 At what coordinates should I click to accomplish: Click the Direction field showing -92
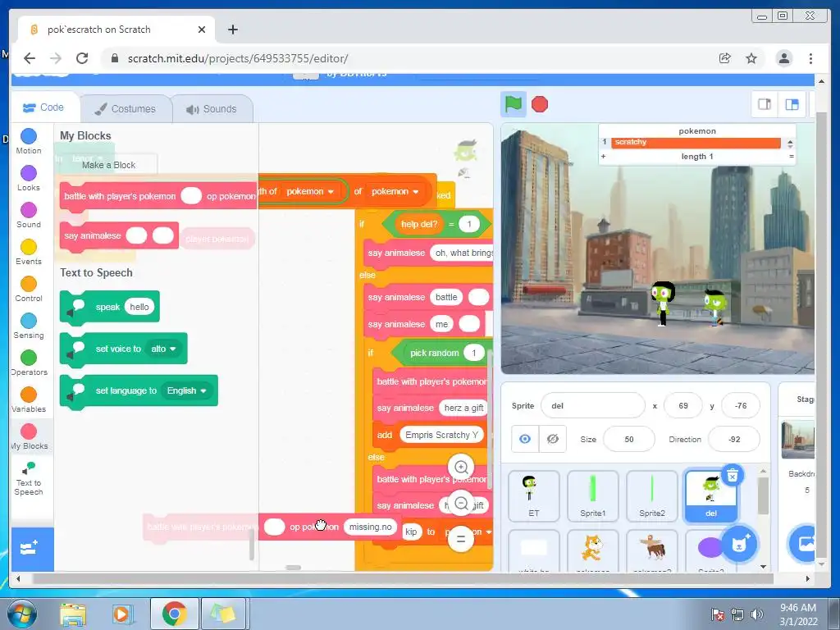[734, 440]
